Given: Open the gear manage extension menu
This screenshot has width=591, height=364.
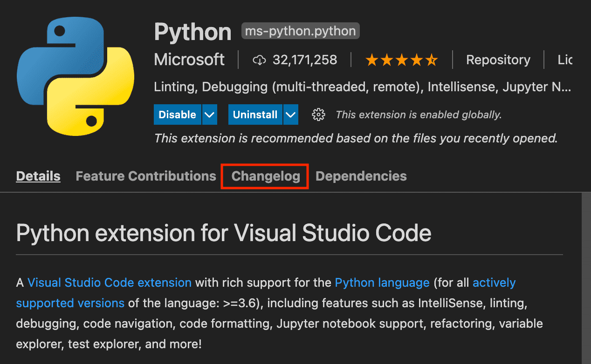Looking at the screenshot, I should (x=318, y=115).
